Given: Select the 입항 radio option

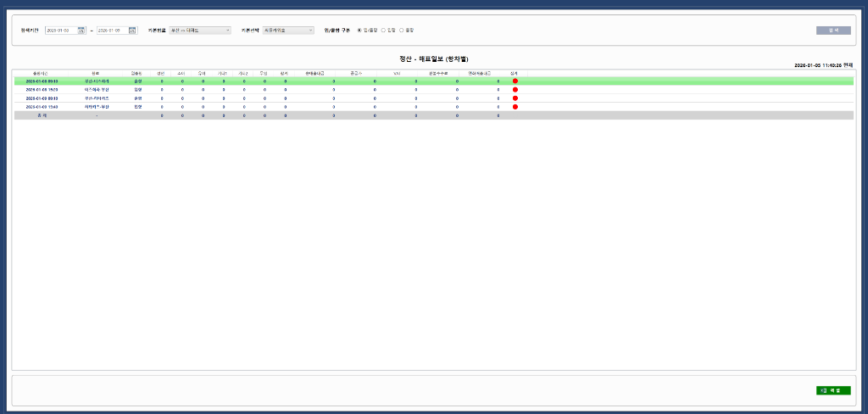Looking at the screenshot, I should [x=383, y=30].
